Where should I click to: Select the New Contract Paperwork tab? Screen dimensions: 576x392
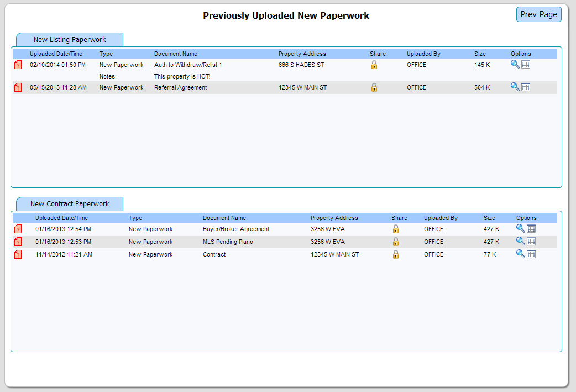(70, 203)
